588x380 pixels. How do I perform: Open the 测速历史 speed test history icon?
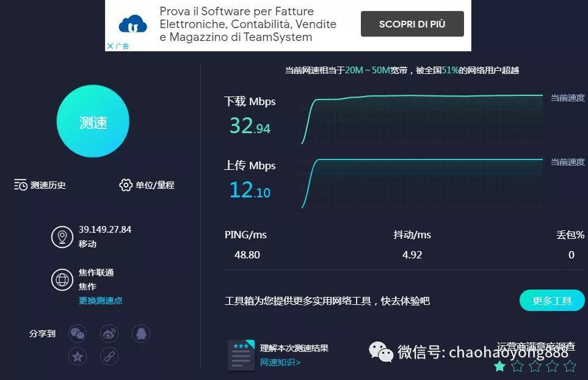coord(20,185)
